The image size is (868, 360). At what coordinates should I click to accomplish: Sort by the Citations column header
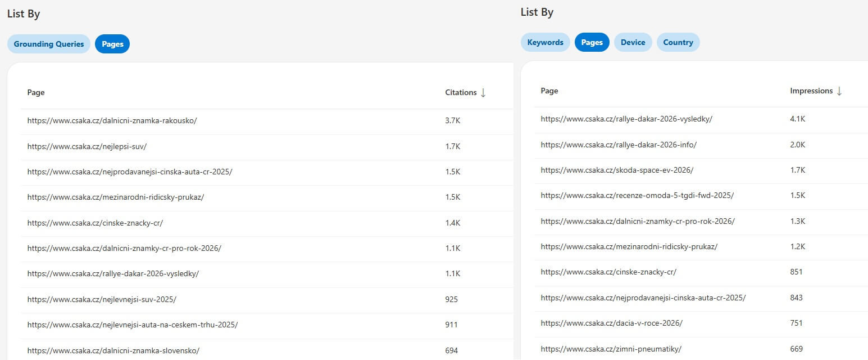coord(461,93)
